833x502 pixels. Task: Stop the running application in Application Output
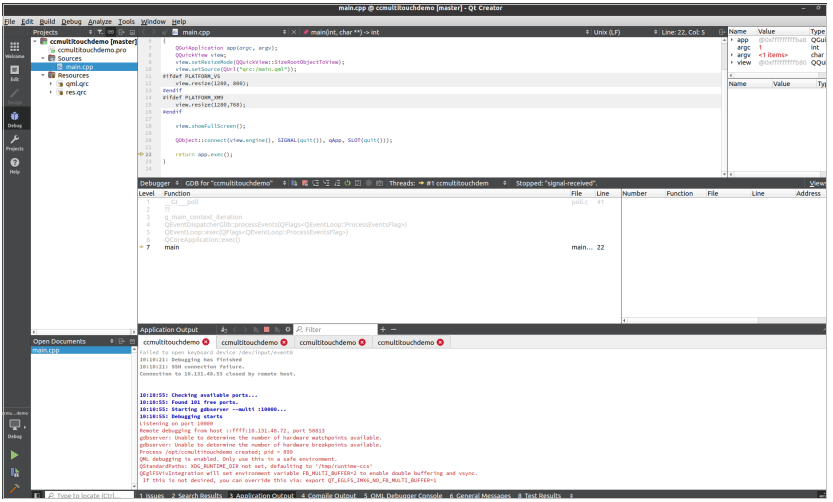(x=266, y=329)
